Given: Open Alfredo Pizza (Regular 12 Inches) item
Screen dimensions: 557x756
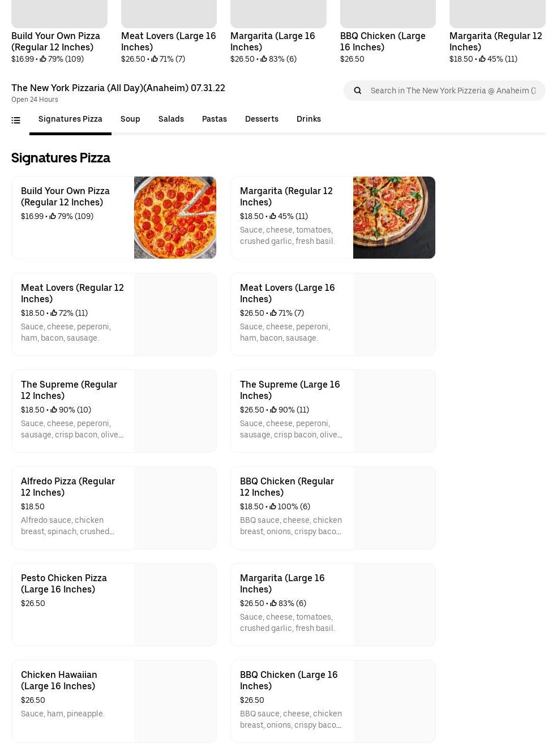Looking at the screenshot, I should [x=68, y=487].
